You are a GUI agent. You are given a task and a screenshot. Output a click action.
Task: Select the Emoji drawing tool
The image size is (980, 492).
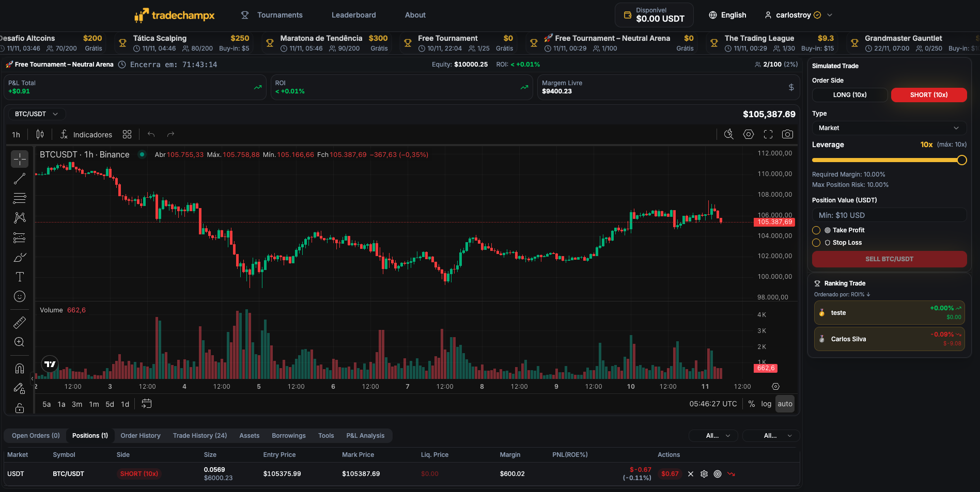20,296
